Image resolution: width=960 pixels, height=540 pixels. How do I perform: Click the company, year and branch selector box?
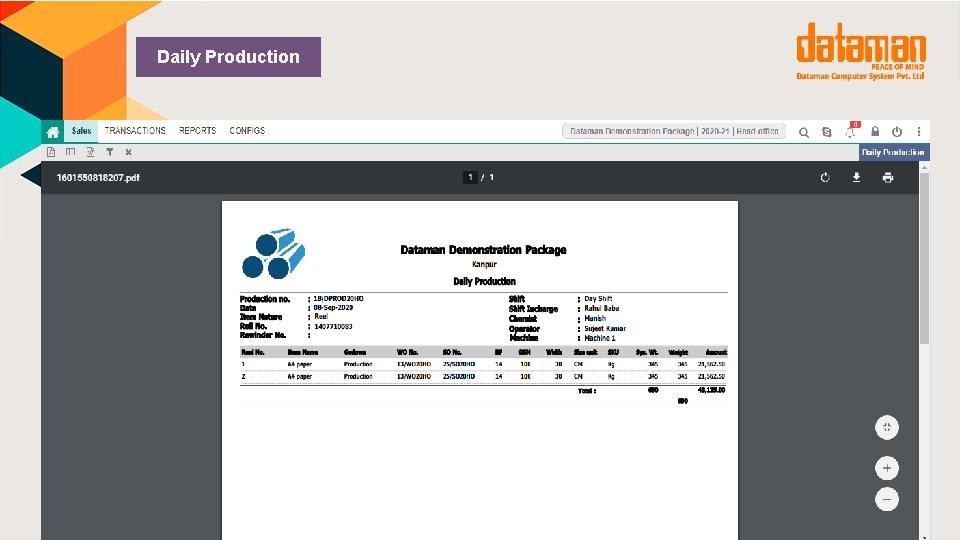tap(673, 131)
